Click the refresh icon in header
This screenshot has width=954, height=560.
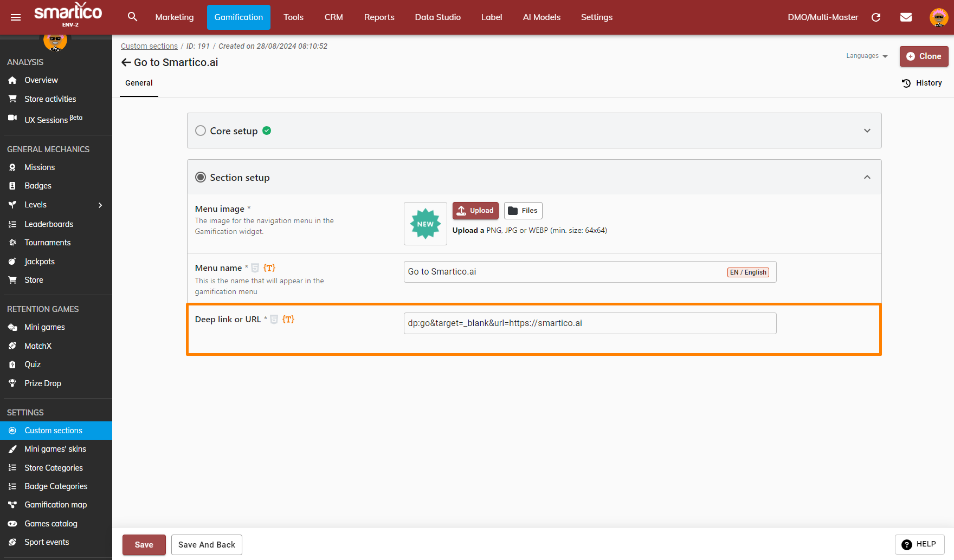pos(876,17)
